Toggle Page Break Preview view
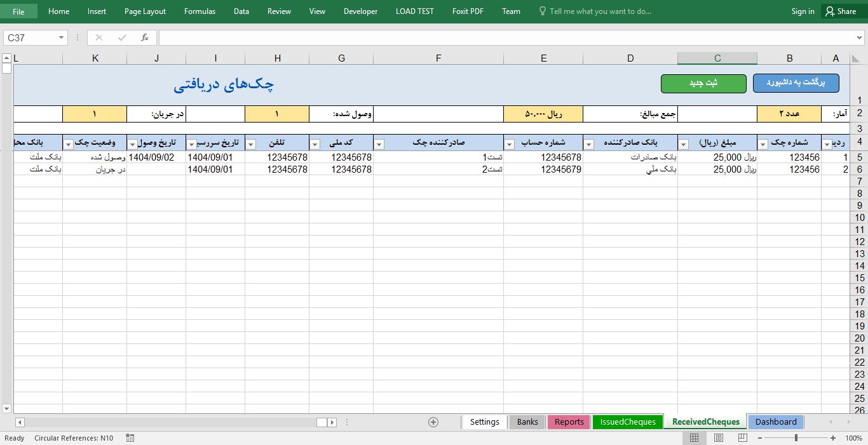This screenshot has height=445, width=868. [x=742, y=438]
